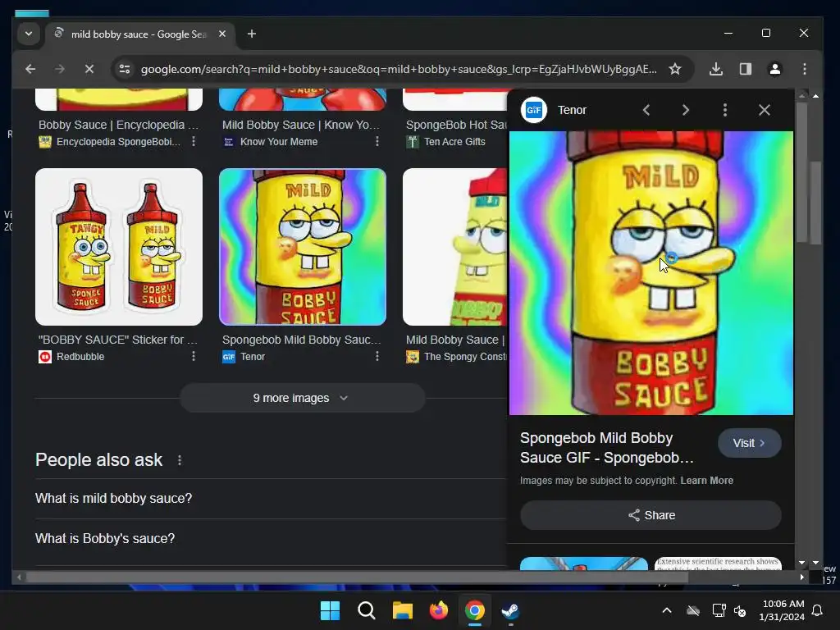Click the Redbubble source label

tap(80, 357)
